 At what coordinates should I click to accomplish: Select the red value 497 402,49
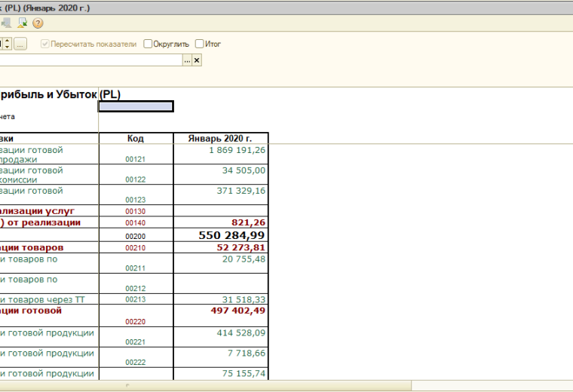237,310
